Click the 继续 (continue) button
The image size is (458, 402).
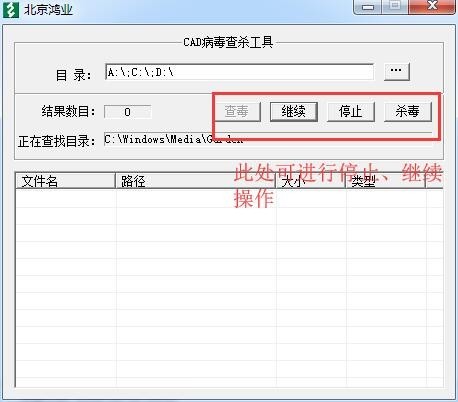tap(293, 111)
